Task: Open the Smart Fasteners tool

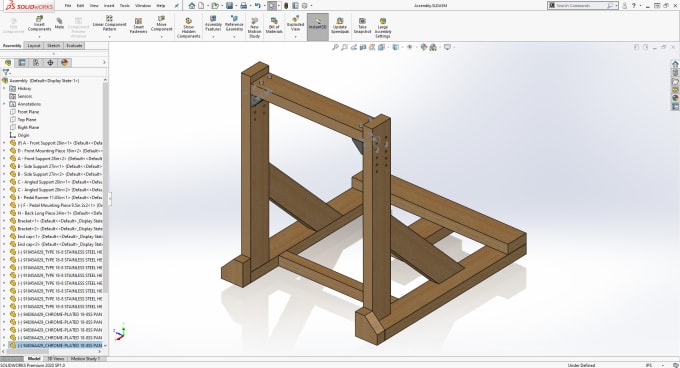Action: point(138,26)
